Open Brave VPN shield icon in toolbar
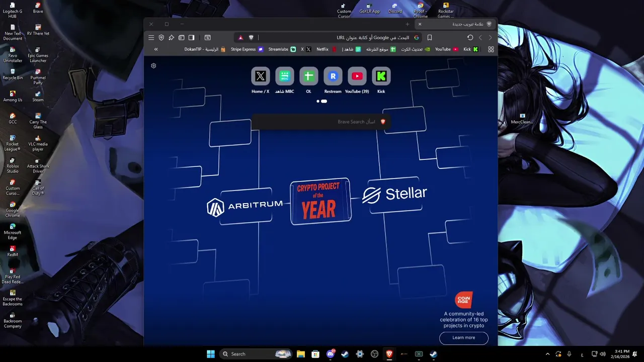Viewport: 644px width, 362px height. tap(162, 38)
